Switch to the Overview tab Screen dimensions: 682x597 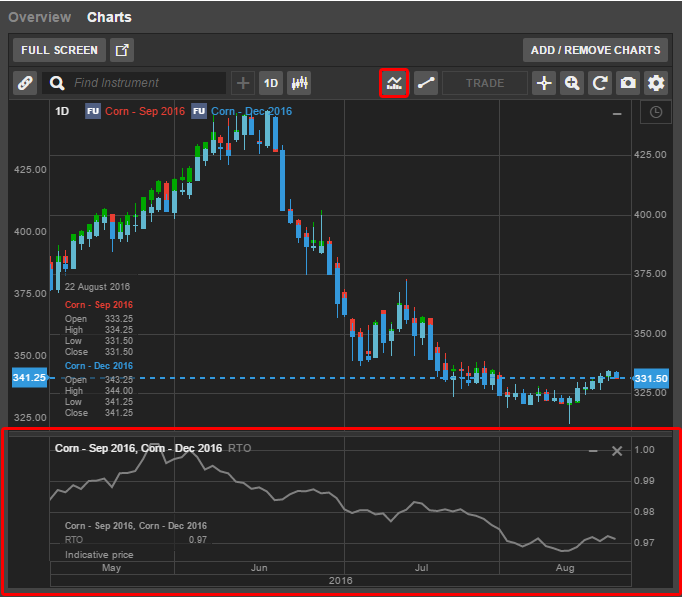[40, 17]
